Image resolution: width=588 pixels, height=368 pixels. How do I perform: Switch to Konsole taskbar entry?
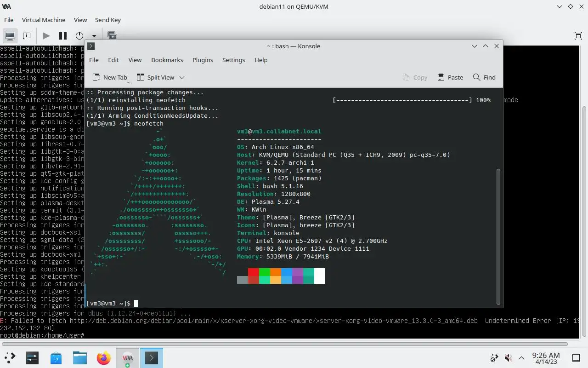click(x=152, y=357)
